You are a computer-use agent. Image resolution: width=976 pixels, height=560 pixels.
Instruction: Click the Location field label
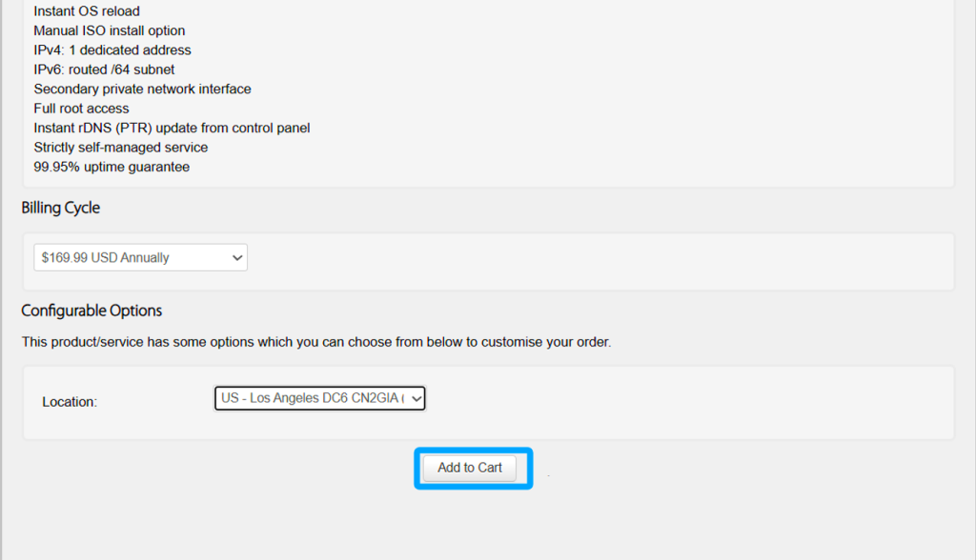point(70,402)
